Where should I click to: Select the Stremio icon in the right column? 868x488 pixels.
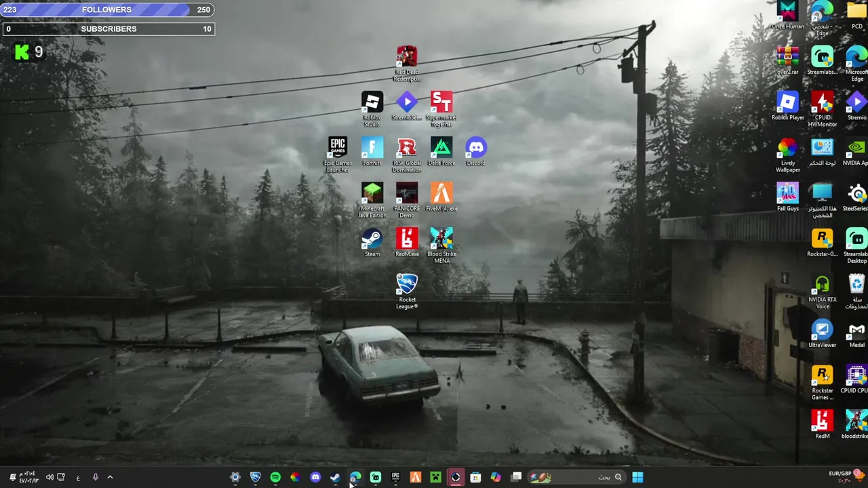(856, 106)
